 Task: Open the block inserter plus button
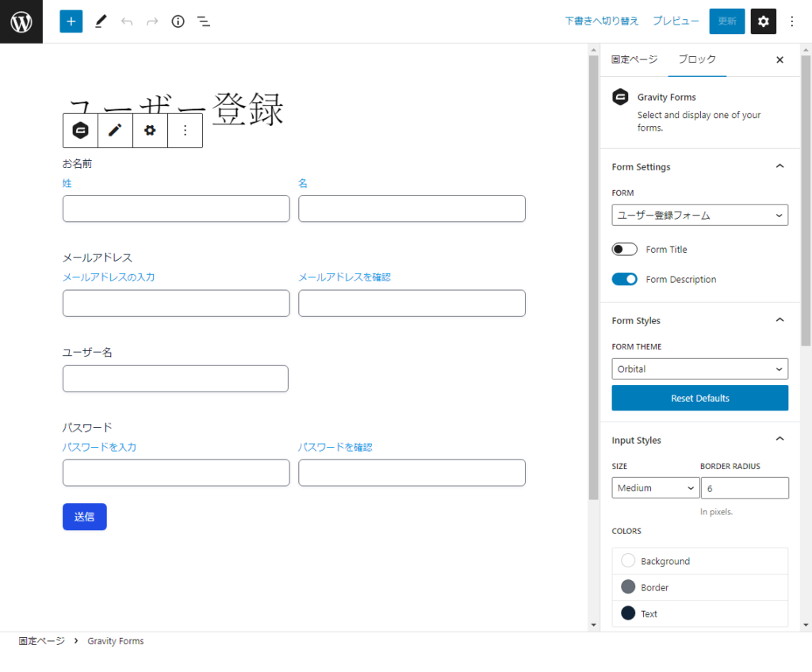71,21
